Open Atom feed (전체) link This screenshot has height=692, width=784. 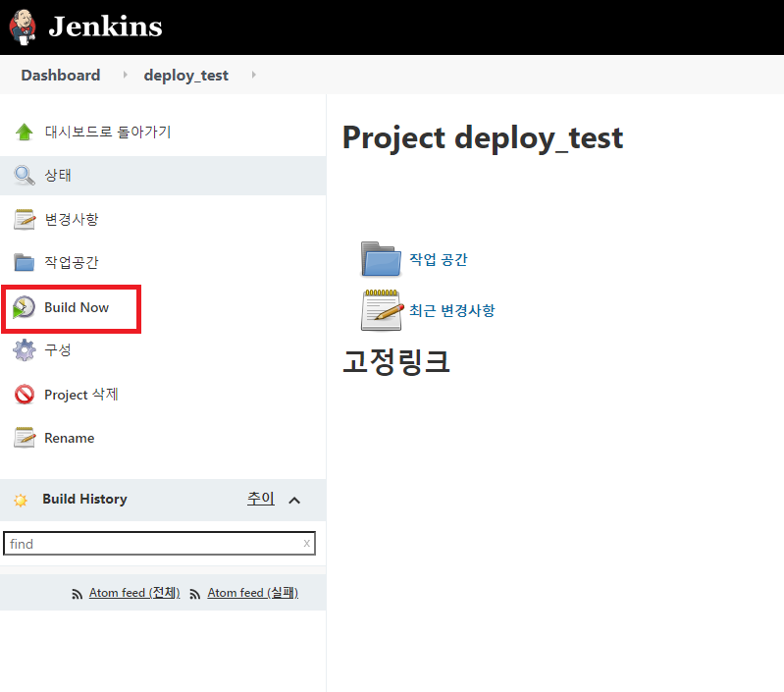(134, 593)
